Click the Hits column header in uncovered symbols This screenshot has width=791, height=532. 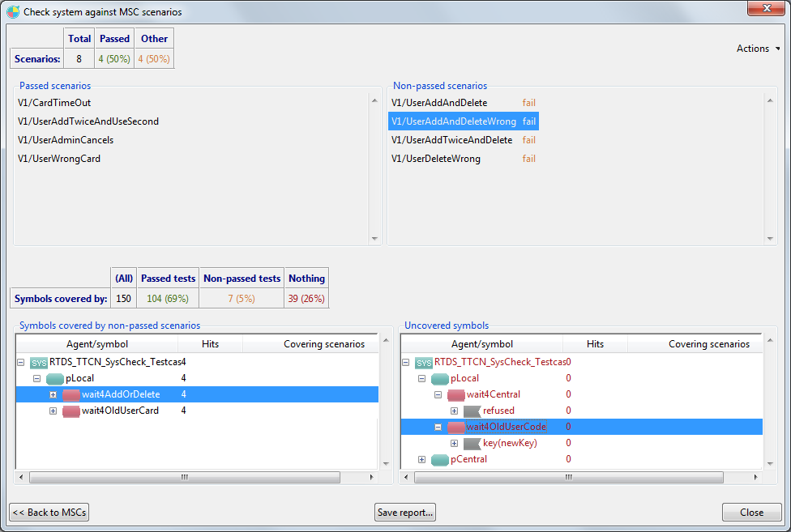pyautogui.click(x=595, y=344)
